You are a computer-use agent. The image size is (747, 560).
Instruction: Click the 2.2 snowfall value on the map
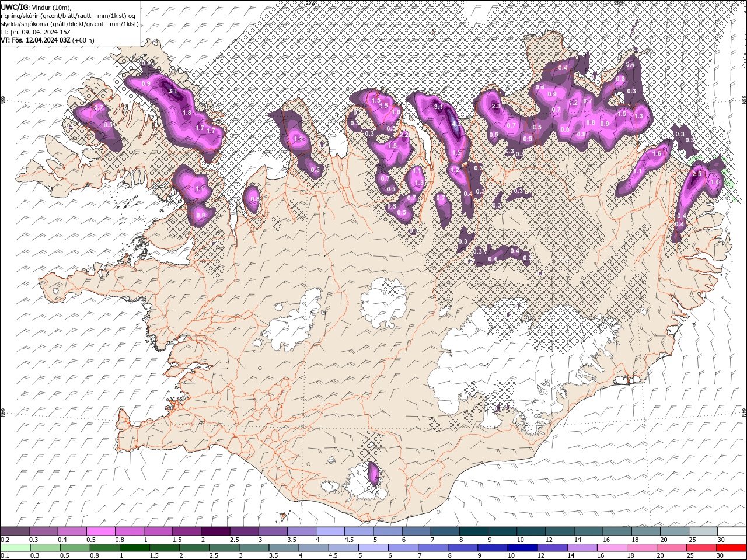(404, 135)
